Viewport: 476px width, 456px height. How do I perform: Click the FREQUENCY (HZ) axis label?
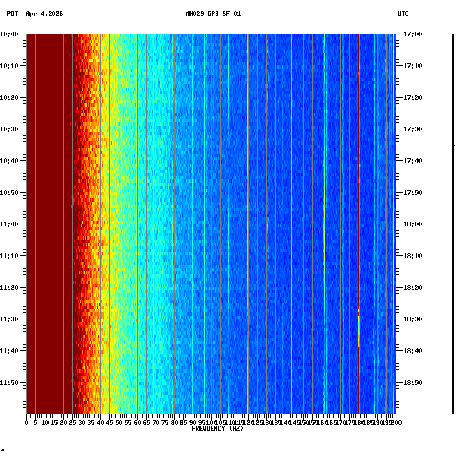click(217, 429)
